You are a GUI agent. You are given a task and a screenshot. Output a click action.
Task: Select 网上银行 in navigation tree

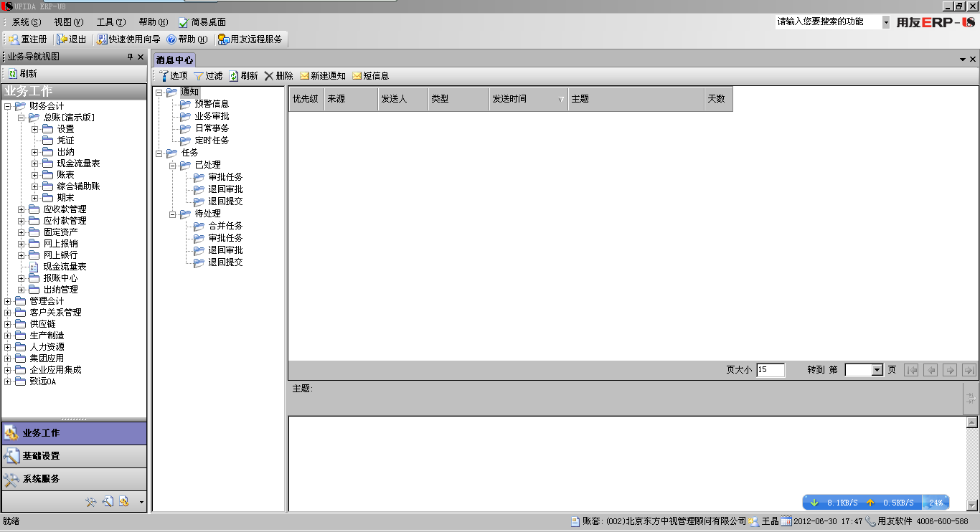60,255
